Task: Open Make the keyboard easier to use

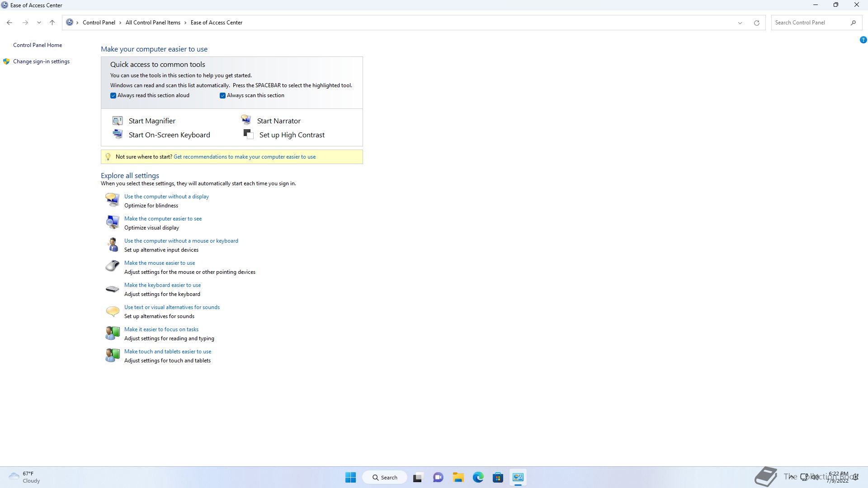Action: tap(162, 285)
